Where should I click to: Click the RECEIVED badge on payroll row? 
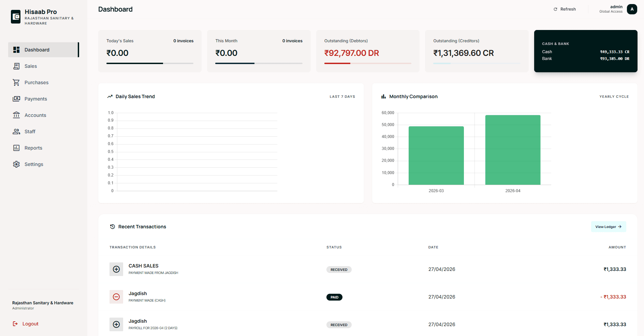[x=339, y=325]
